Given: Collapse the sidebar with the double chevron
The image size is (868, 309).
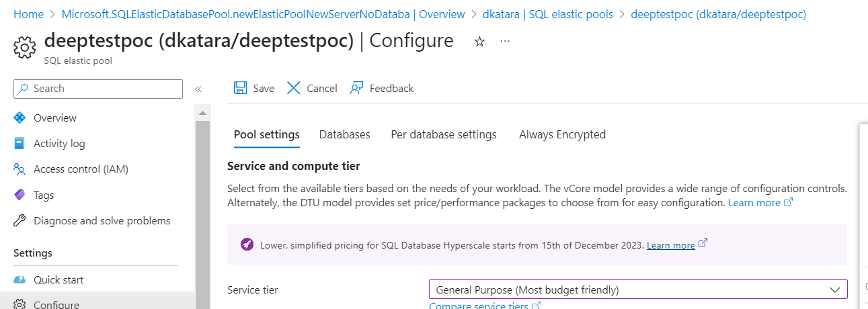Looking at the screenshot, I should [198, 89].
